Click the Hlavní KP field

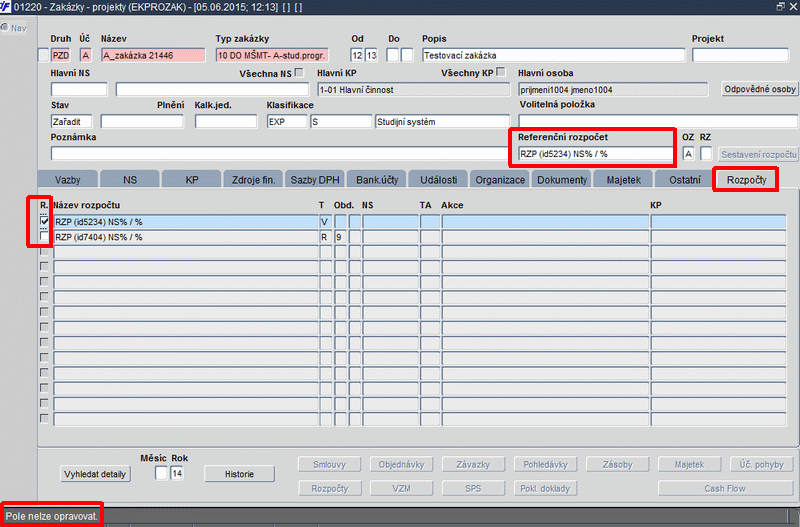pyautogui.click(x=413, y=90)
